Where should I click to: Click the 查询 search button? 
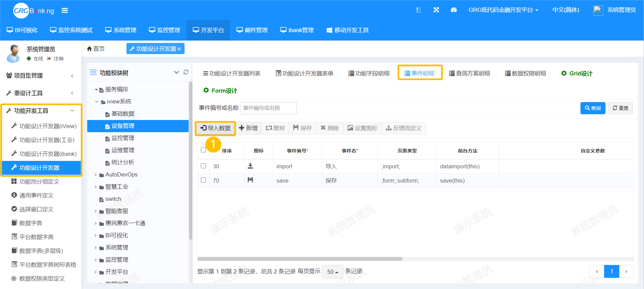coord(593,108)
